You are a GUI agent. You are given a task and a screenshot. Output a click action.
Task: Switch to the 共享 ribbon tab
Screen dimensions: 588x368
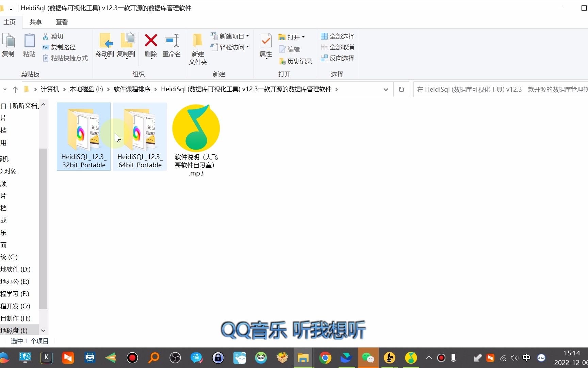(x=35, y=22)
